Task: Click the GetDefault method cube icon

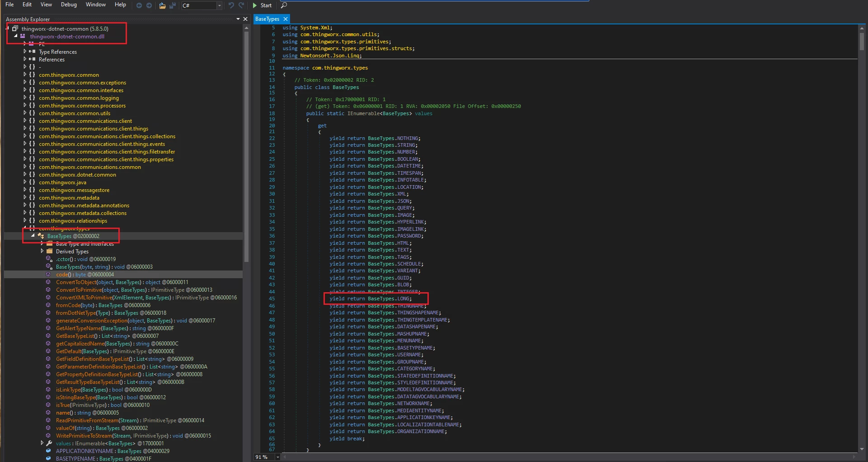Action: pos(48,351)
